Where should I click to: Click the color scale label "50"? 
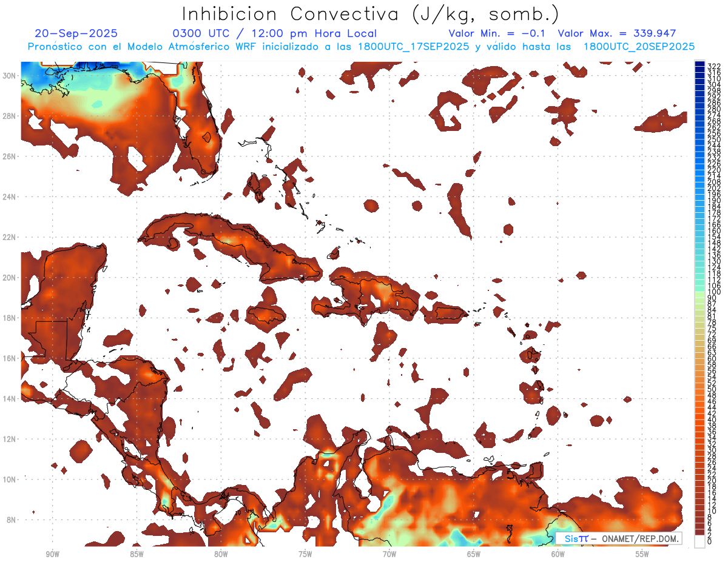pos(712,390)
